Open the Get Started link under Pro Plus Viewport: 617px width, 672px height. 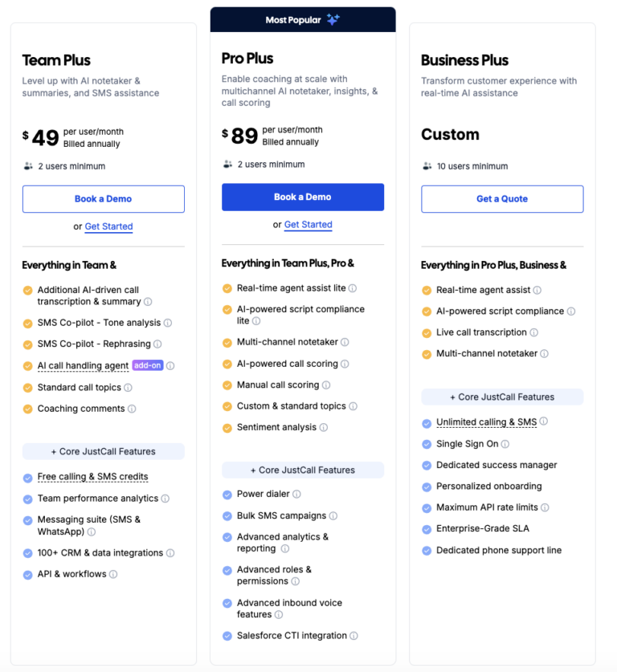[x=308, y=225]
